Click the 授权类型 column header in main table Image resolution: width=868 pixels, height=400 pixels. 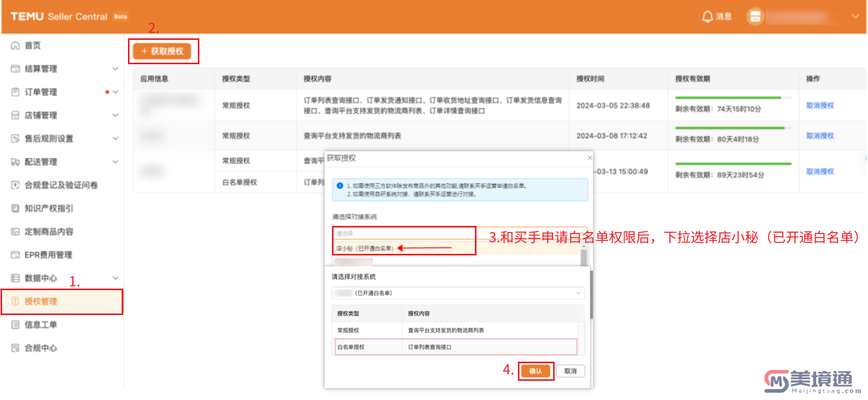click(236, 79)
